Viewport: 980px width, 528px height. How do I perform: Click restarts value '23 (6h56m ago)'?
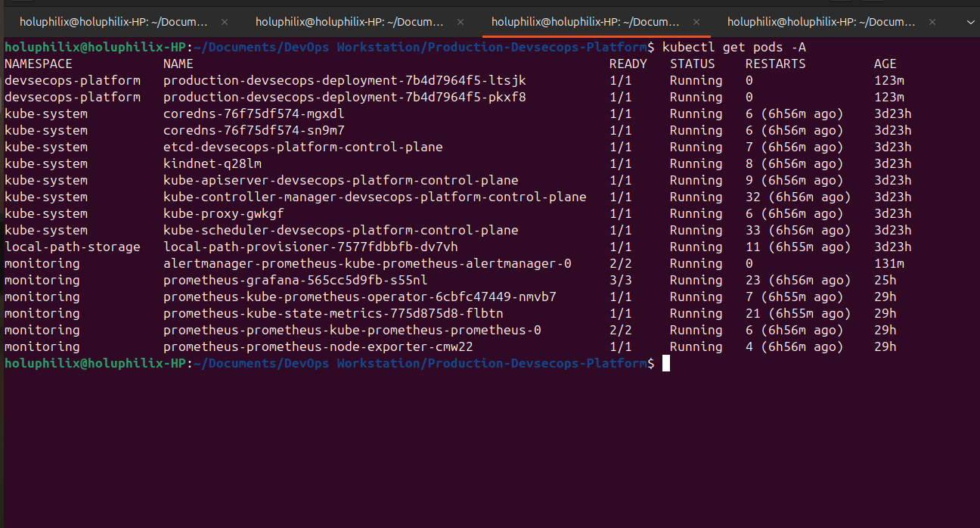pos(799,280)
